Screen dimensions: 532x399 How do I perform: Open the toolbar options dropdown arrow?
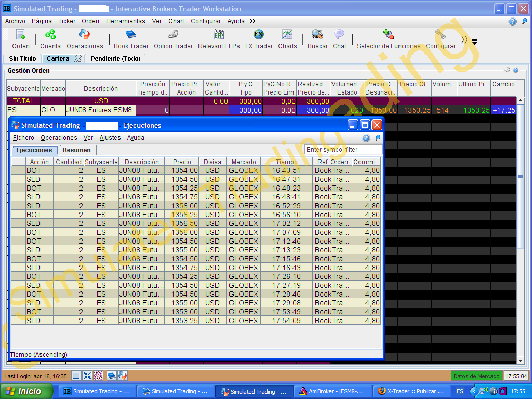click(474, 42)
